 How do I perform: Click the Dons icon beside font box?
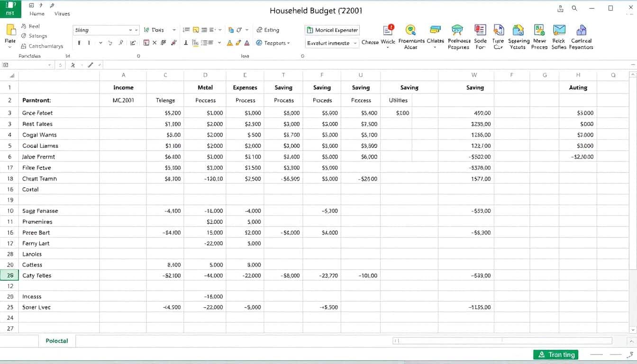[146, 29]
